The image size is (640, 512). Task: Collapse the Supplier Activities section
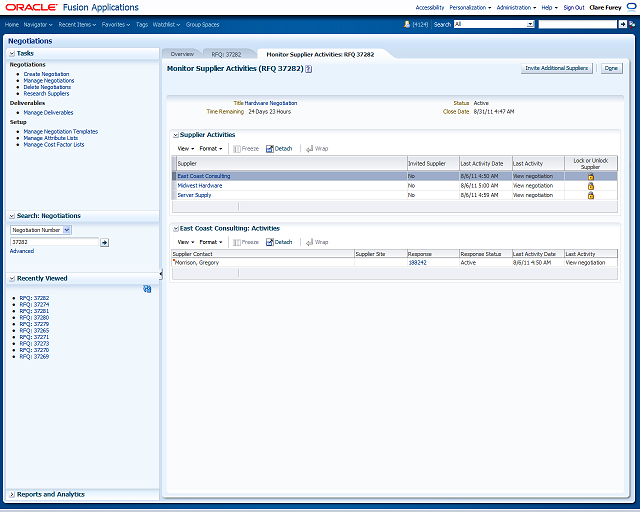click(x=176, y=135)
